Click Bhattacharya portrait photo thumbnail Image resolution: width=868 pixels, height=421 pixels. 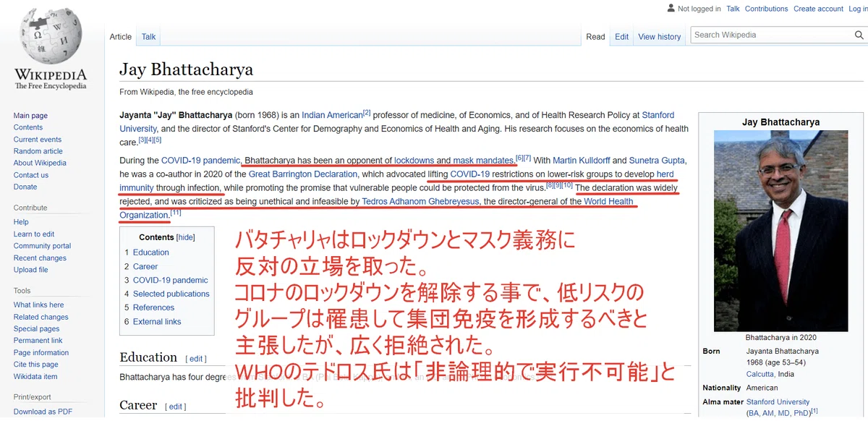coord(780,231)
